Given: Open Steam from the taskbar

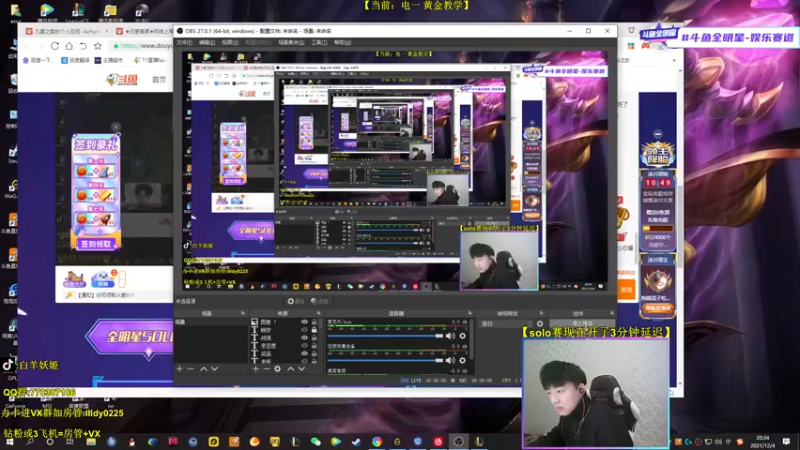Looking at the screenshot, I should click(356, 441).
